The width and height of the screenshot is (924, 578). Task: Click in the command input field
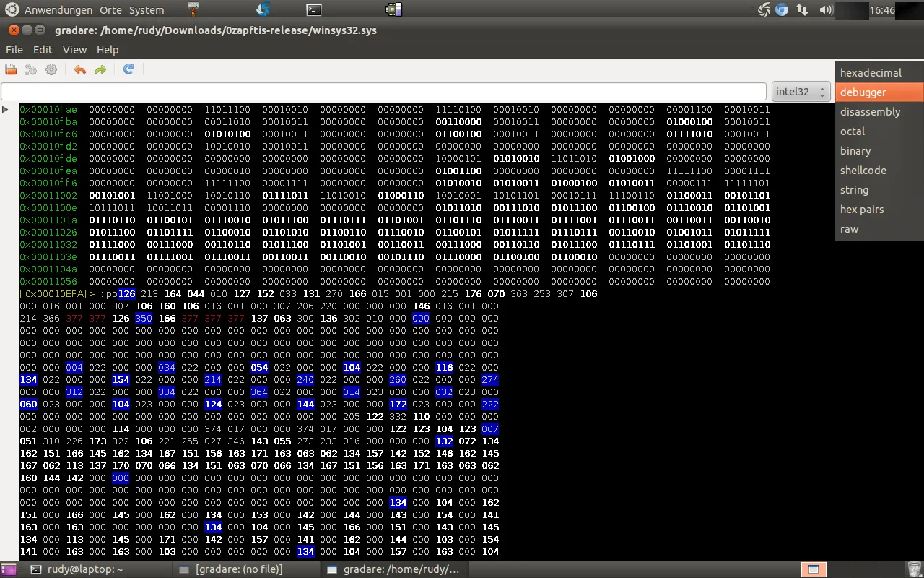(x=383, y=92)
